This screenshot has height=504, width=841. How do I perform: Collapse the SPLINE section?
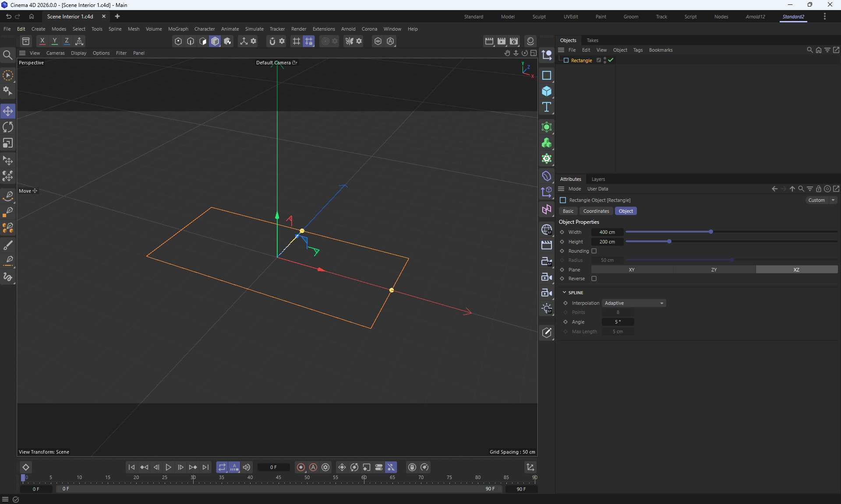click(564, 293)
